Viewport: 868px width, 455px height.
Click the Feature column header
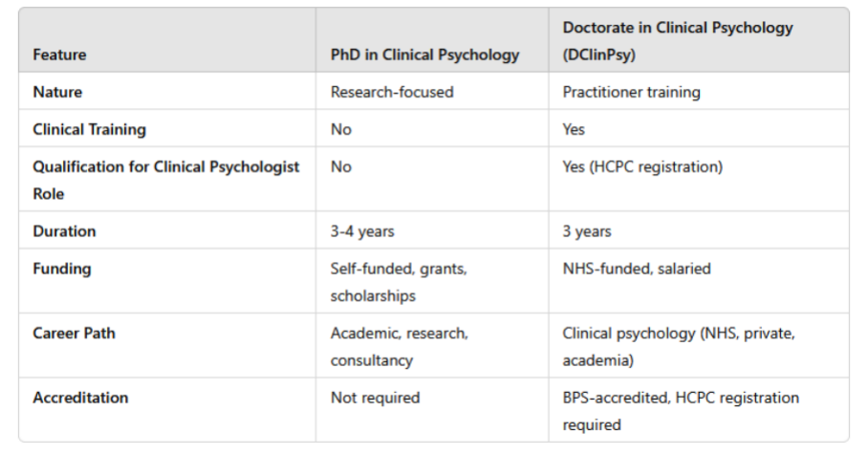59,54
